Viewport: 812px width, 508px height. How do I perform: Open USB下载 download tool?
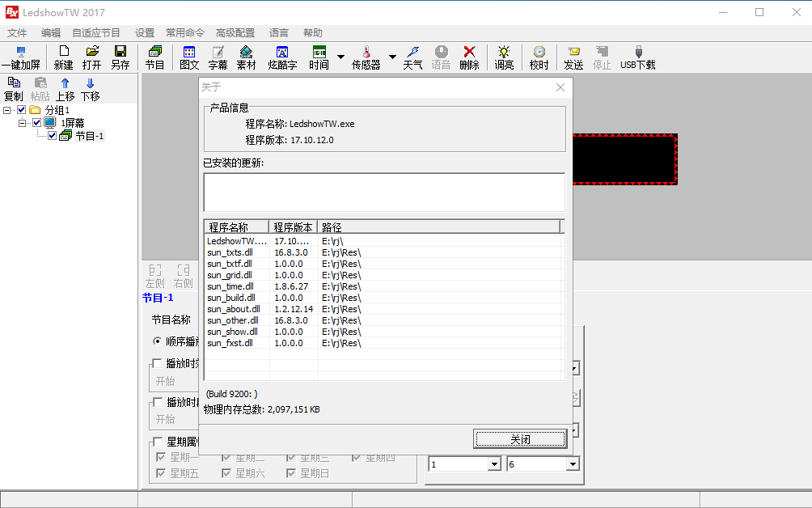click(638, 57)
